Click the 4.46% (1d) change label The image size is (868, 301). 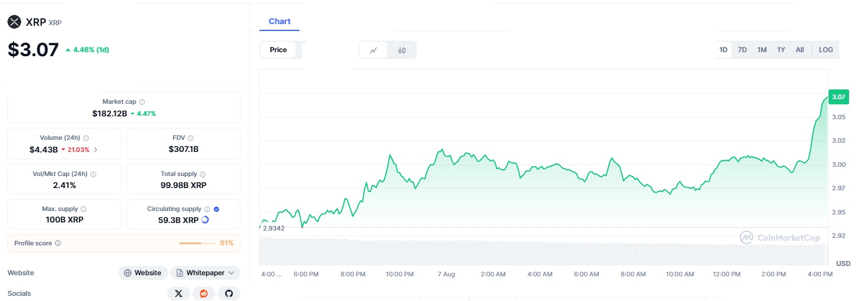point(87,50)
